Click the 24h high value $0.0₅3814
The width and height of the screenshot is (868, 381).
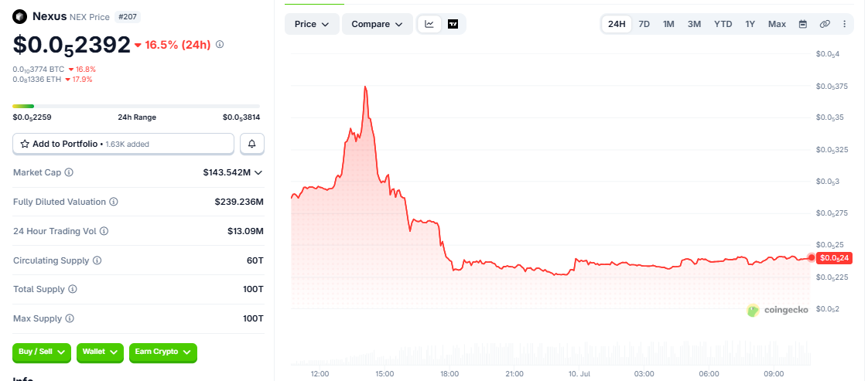[x=241, y=117]
